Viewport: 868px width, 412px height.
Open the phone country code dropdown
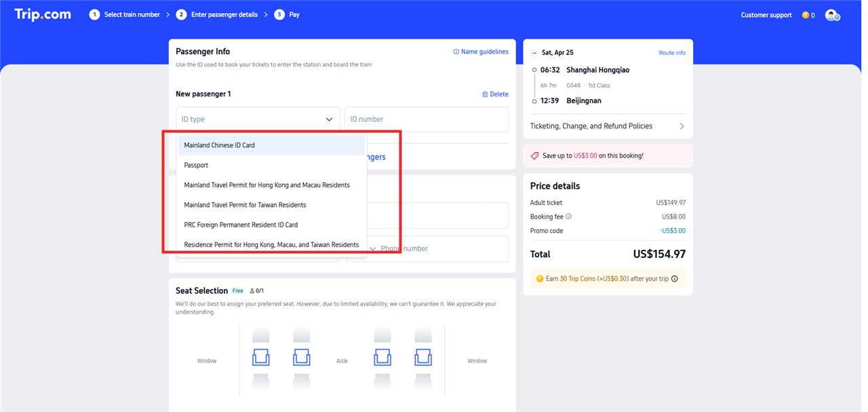coord(372,248)
